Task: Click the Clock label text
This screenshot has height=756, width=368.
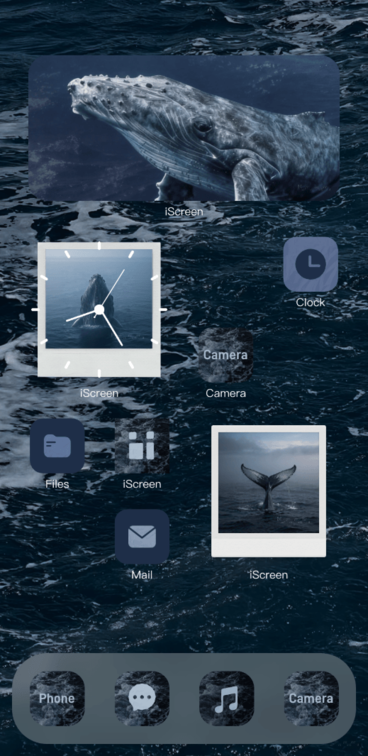Action: [310, 303]
